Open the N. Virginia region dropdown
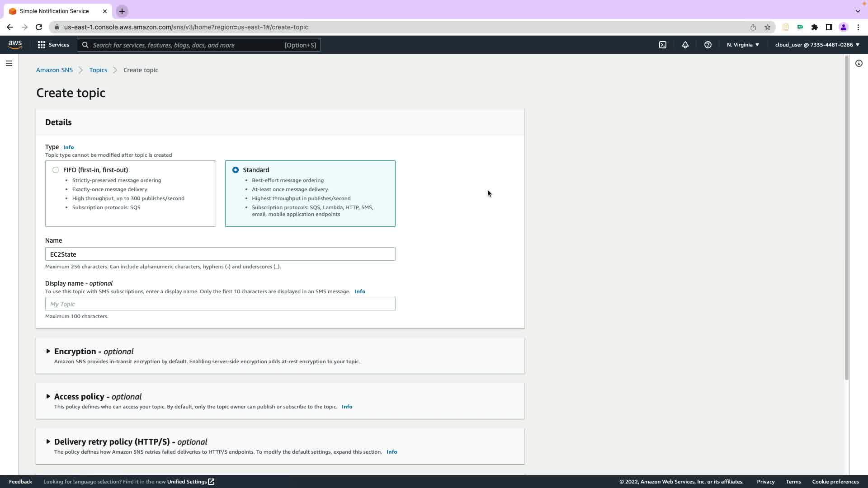 point(743,45)
